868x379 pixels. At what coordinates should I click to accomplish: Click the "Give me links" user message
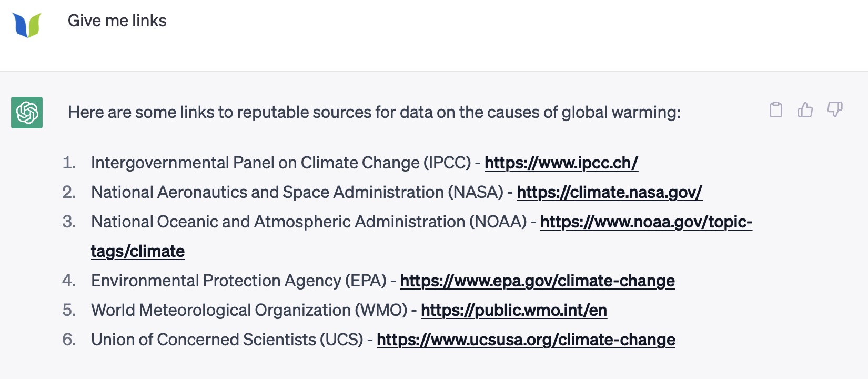coord(117,21)
